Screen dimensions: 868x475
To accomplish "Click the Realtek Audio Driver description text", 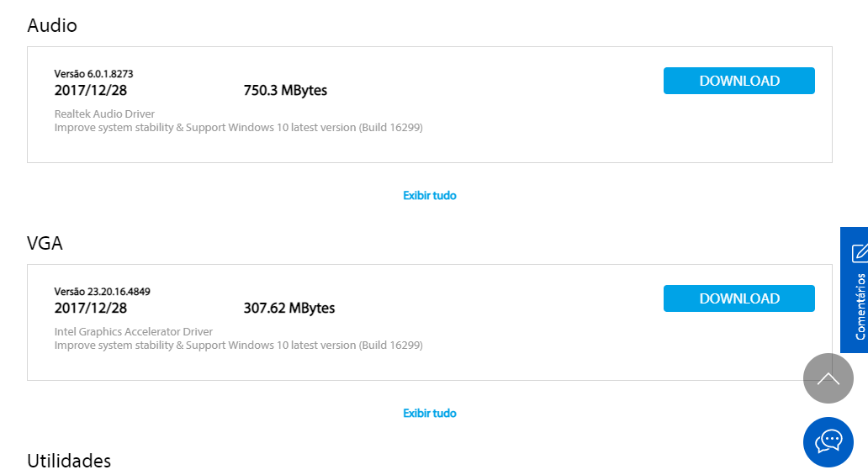I will 104,113.
